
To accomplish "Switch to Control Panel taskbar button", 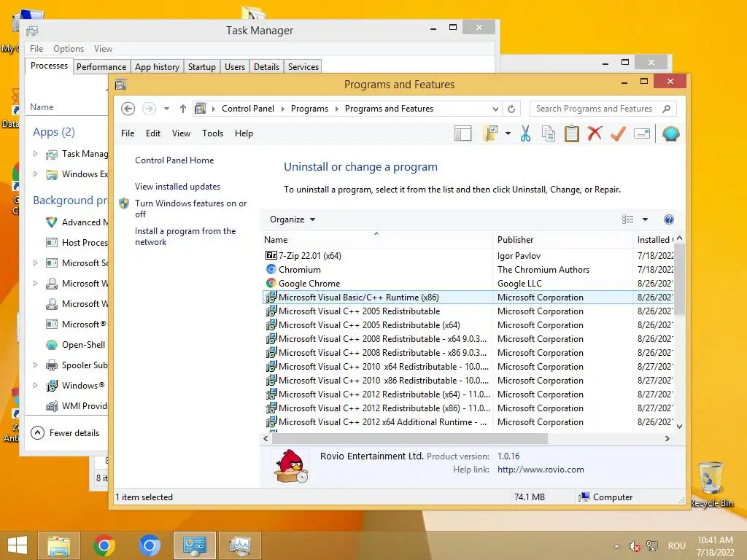I will (x=194, y=545).
